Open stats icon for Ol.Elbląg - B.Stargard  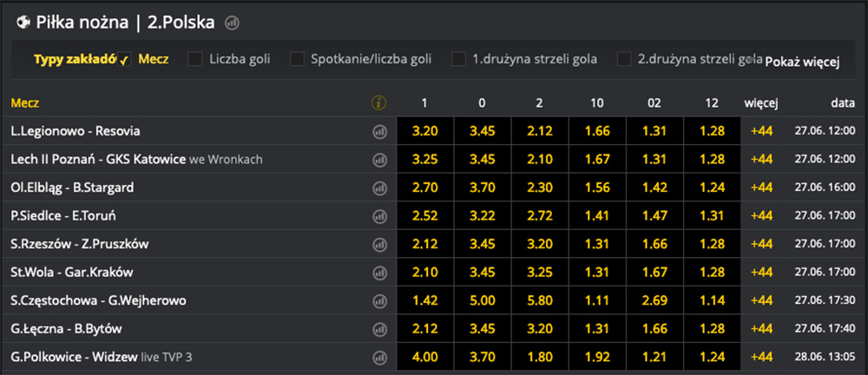coord(379,187)
